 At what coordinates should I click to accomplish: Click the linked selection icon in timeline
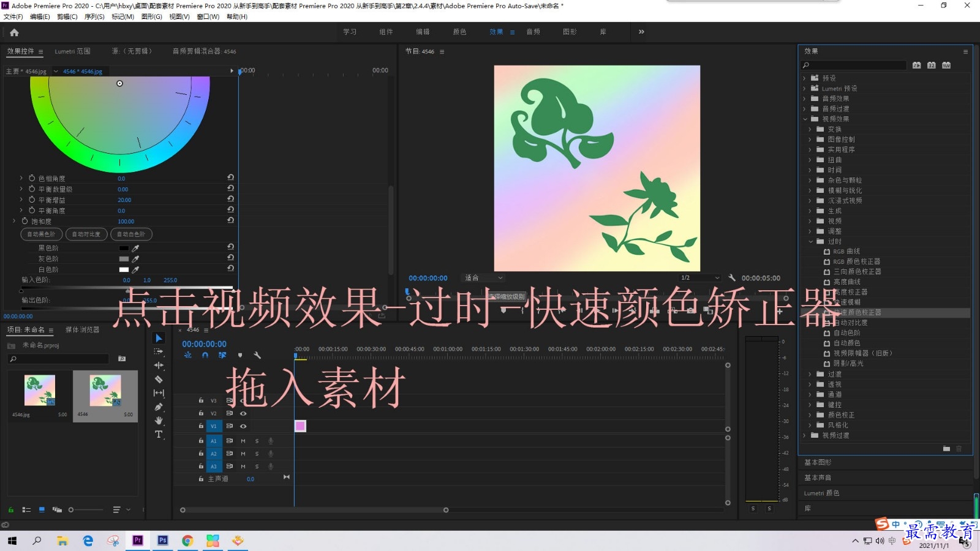pyautogui.click(x=222, y=355)
